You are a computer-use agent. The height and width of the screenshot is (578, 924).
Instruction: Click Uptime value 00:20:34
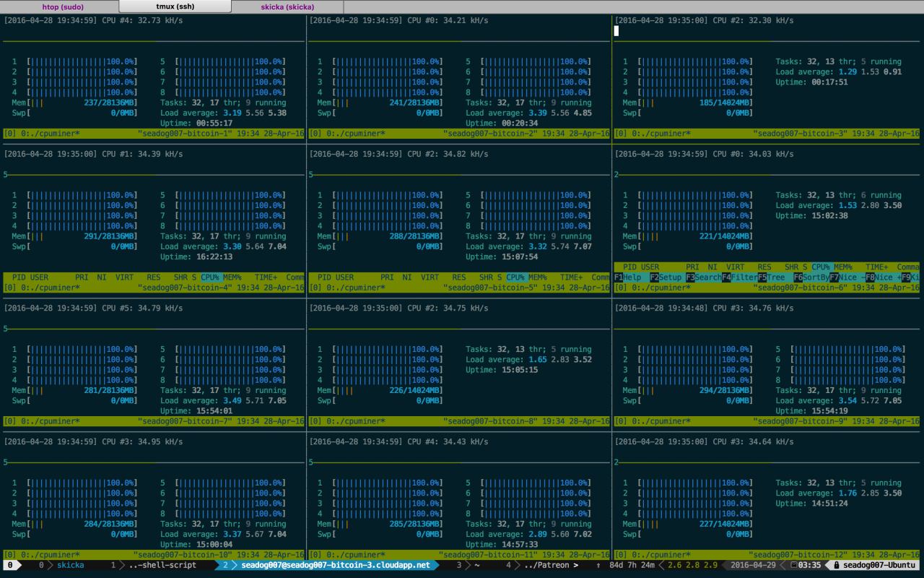click(520, 123)
